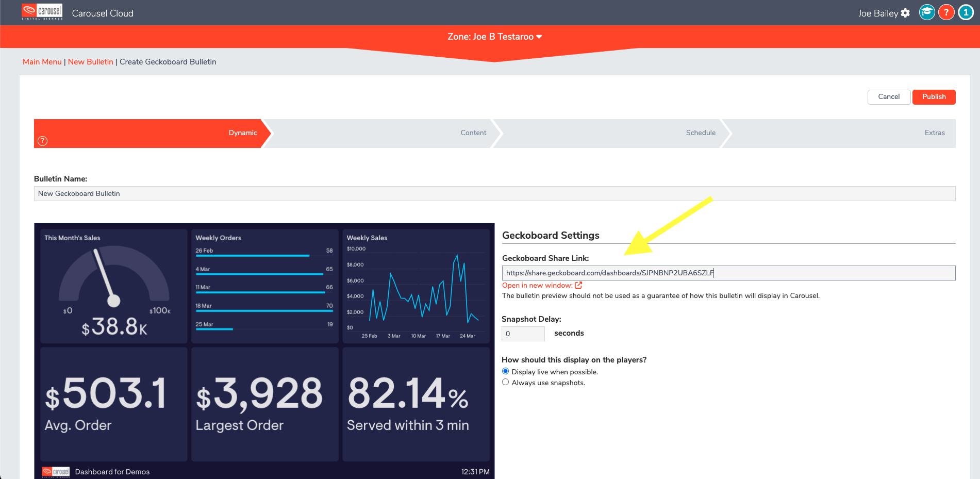Expand the Zone: Joe B Testaroo dropdown
980x479 pixels.
494,37
